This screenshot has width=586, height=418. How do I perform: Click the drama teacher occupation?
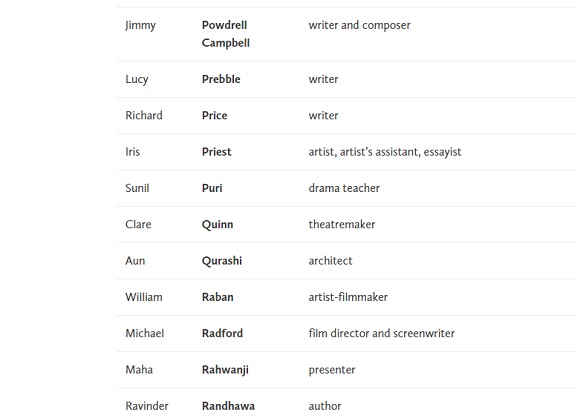[344, 188]
